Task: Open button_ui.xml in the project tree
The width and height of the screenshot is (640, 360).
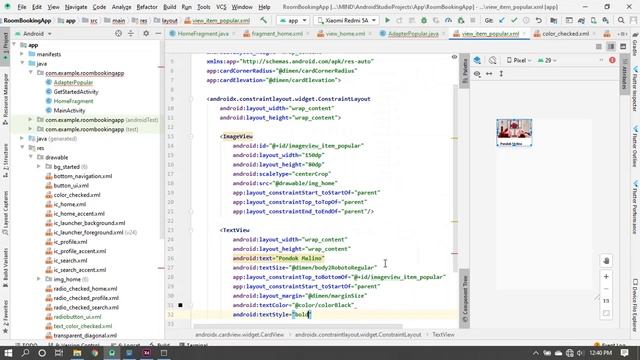Action: point(71,185)
